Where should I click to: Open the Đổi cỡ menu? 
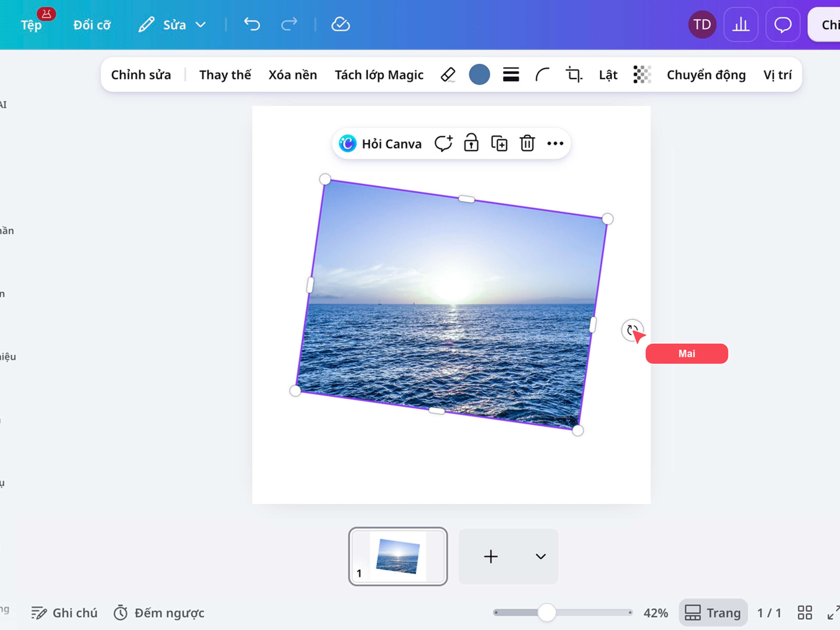pos(92,25)
